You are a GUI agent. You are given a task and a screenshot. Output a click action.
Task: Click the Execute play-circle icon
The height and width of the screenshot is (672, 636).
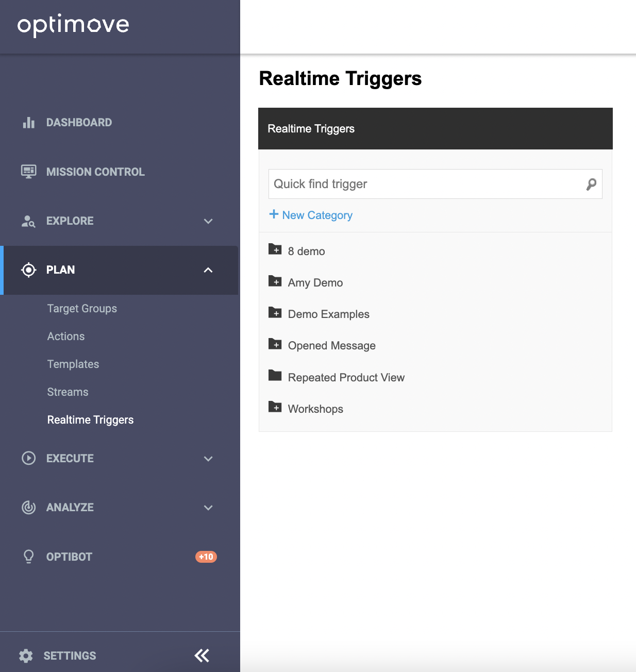29,458
